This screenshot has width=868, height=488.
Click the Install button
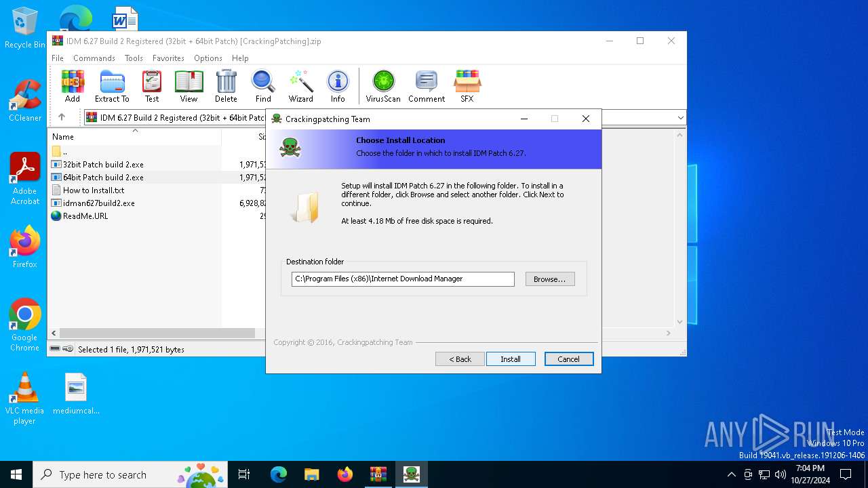(511, 359)
